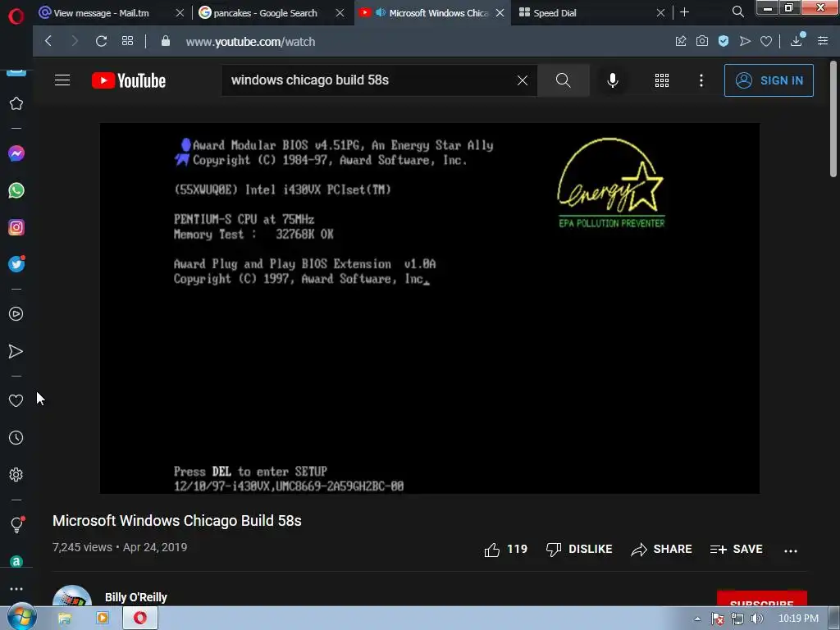Open My Flow in the sidebar
This screenshot has height=630, width=840.
16,351
